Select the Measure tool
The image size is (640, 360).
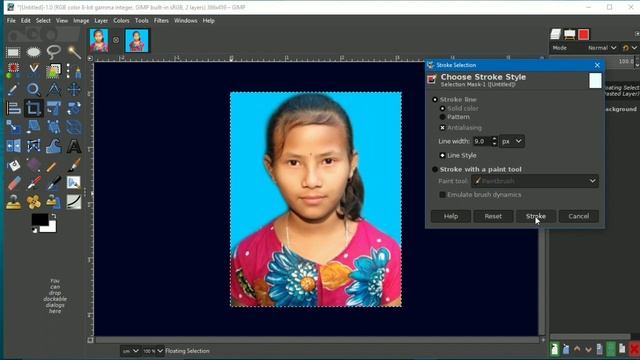click(x=53, y=89)
